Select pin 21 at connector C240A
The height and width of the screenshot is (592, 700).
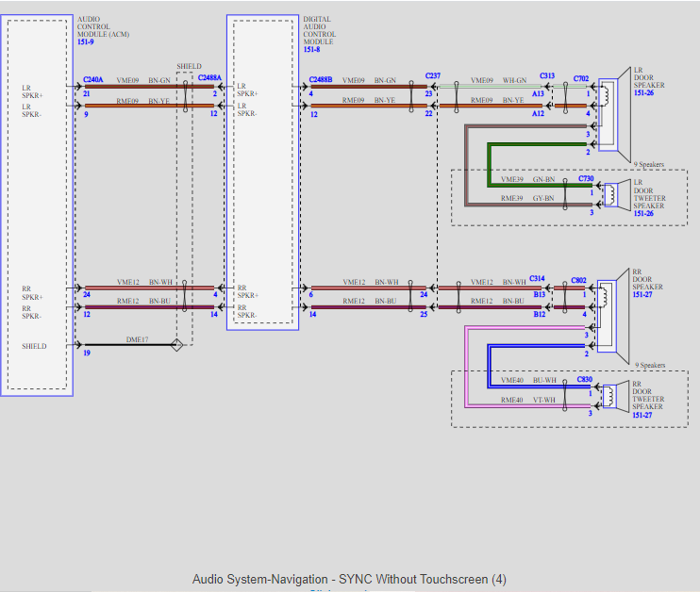tap(86, 93)
